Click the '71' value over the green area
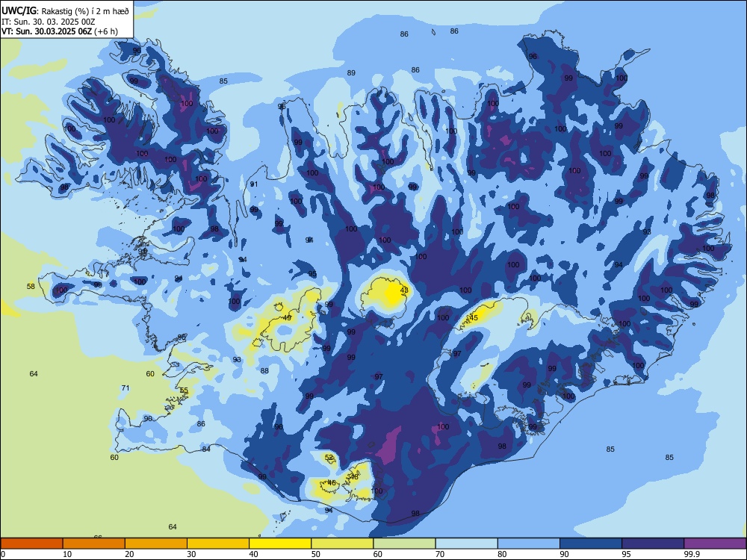747x560 pixels. point(125,388)
